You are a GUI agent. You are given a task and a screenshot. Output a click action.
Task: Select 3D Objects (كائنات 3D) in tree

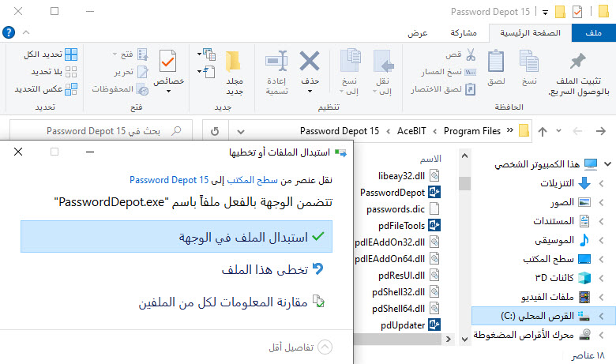click(x=562, y=278)
